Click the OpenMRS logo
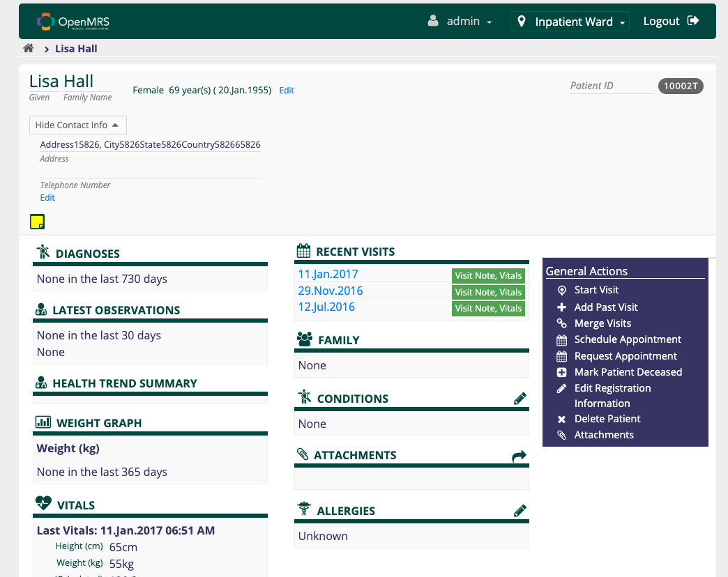Image resolution: width=728 pixels, height=577 pixels. [x=73, y=22]
